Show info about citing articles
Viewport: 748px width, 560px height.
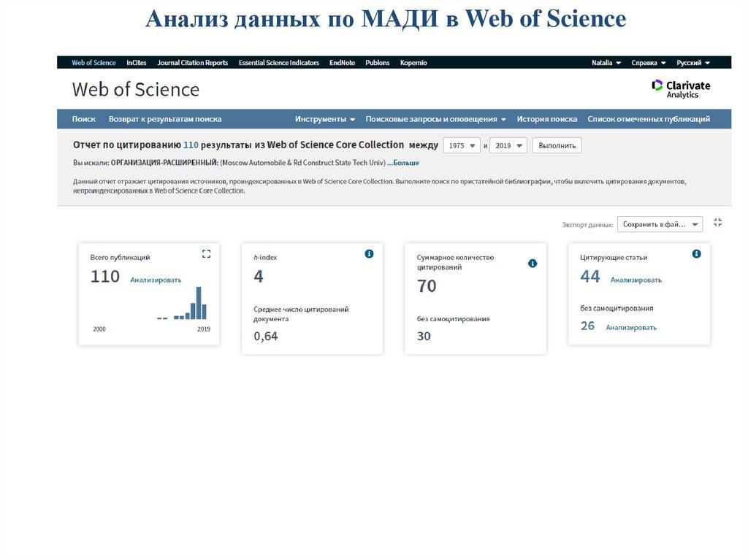tap(696, 253)
